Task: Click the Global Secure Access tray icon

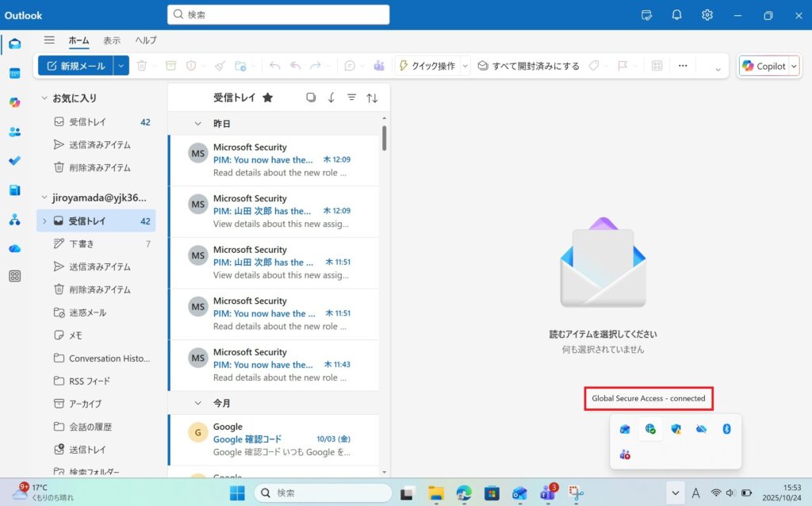Action: tap(650, 429)
